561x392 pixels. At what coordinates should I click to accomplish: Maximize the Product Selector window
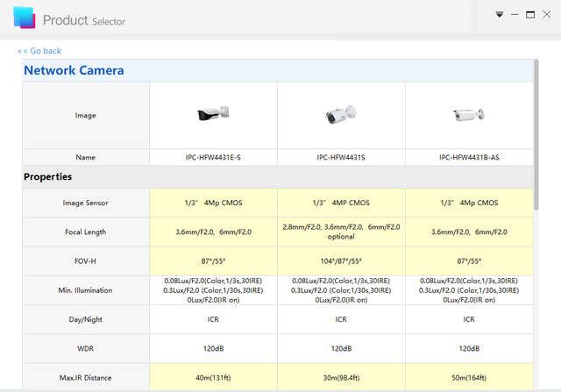530,14
